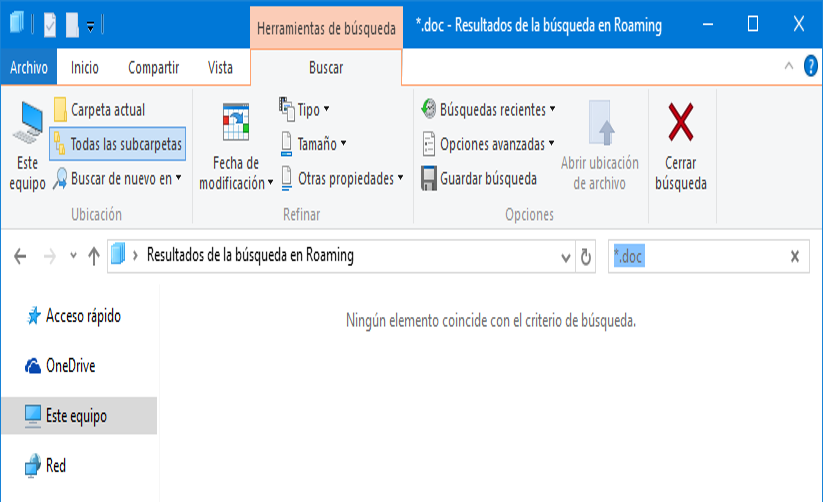The height and width of the screenshot is (502, 823).
Task: Switch to the Compartir tab
Action: tap(154, 67)
